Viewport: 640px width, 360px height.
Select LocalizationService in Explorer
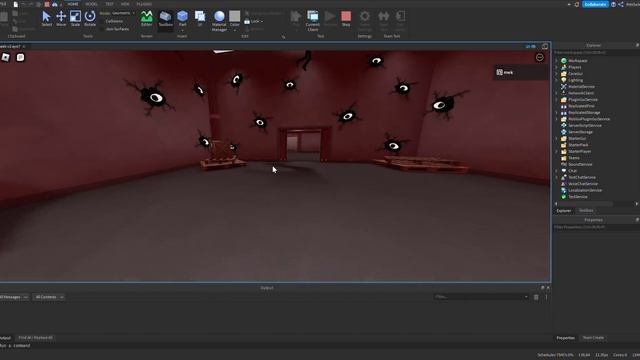[x=584, y=190]
